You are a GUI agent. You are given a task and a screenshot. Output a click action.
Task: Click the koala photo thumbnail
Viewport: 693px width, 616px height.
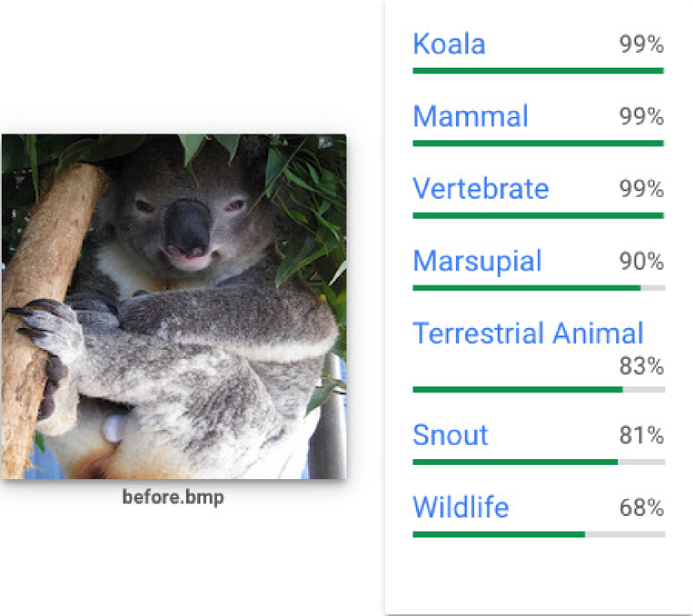click(174, 306)
